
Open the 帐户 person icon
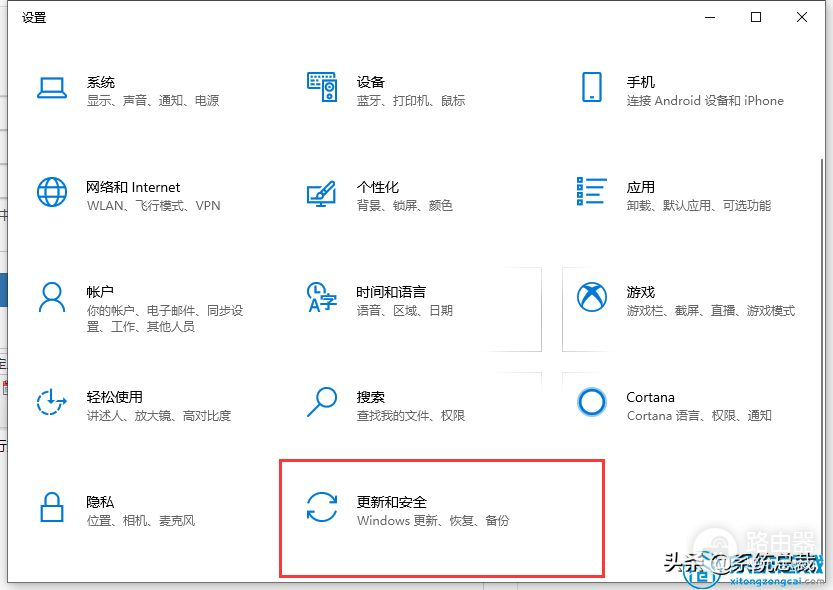point(52,297)
